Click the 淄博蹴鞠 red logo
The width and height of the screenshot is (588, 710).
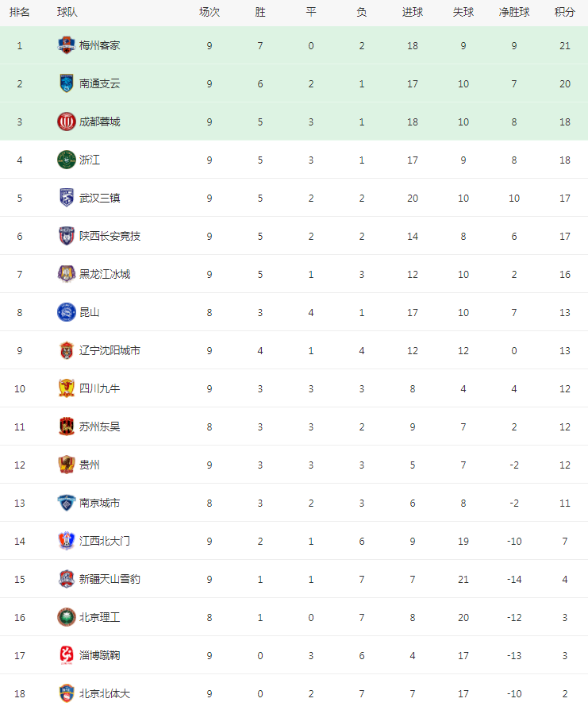(x=67, y=655)
